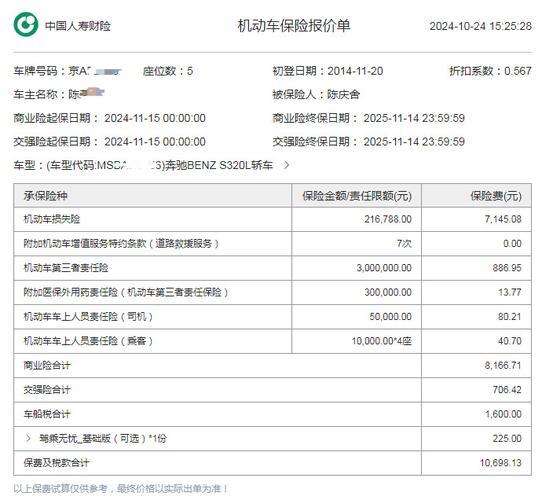Click the disclaimer note below the table

pyautogui.click(x=121, y=489)
